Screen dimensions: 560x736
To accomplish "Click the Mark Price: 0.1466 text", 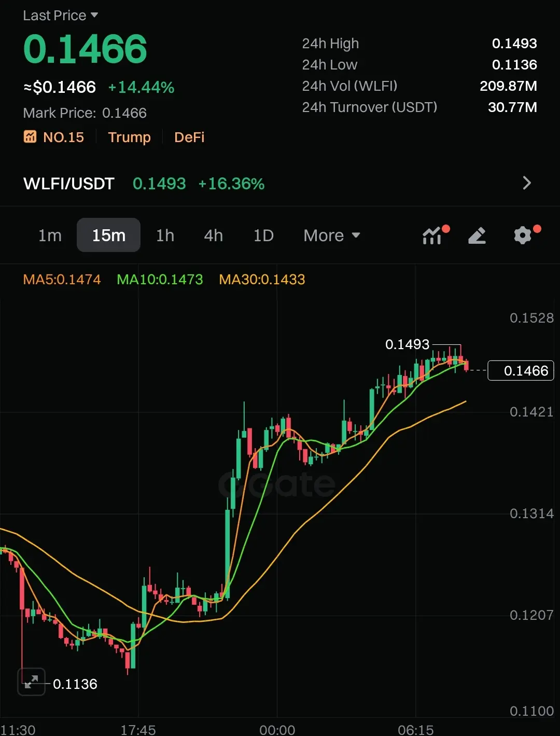I will tap(85, 113).
